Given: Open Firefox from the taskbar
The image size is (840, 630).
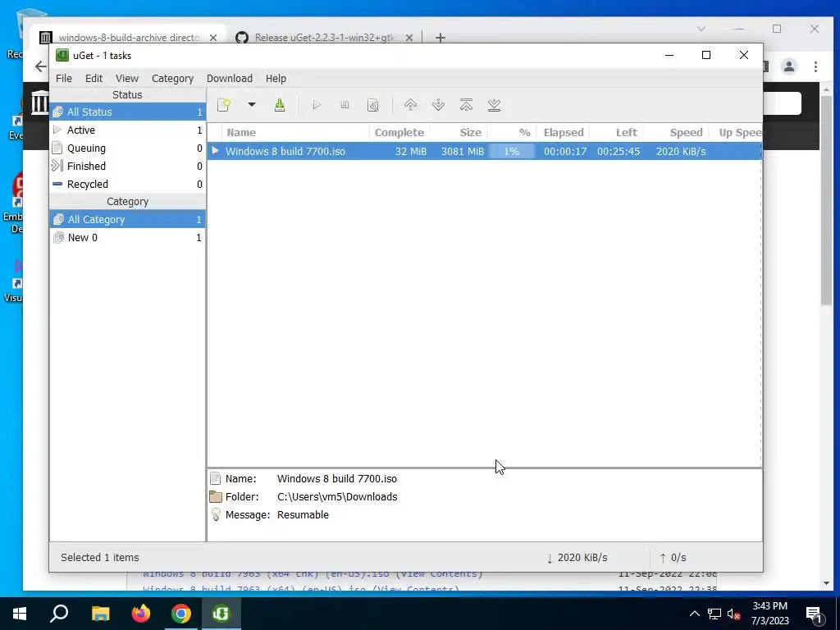Looking at the screenshot, I should tap(141, 614).
